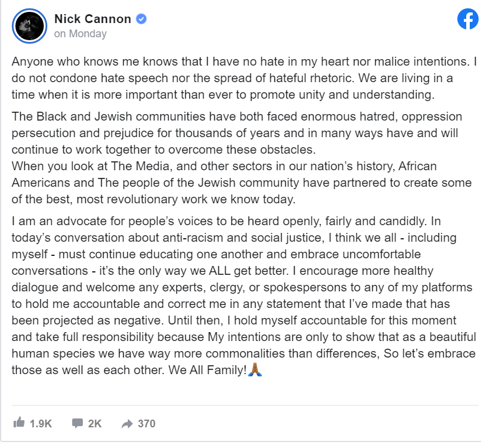Click the paragraph starting "Anyone who knows me"

point(244,78)
